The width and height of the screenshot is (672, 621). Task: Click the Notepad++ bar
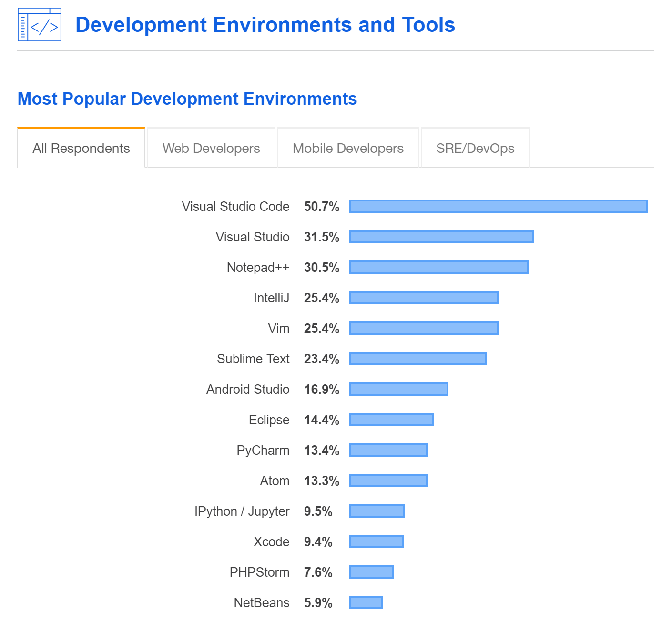[438, 267]
